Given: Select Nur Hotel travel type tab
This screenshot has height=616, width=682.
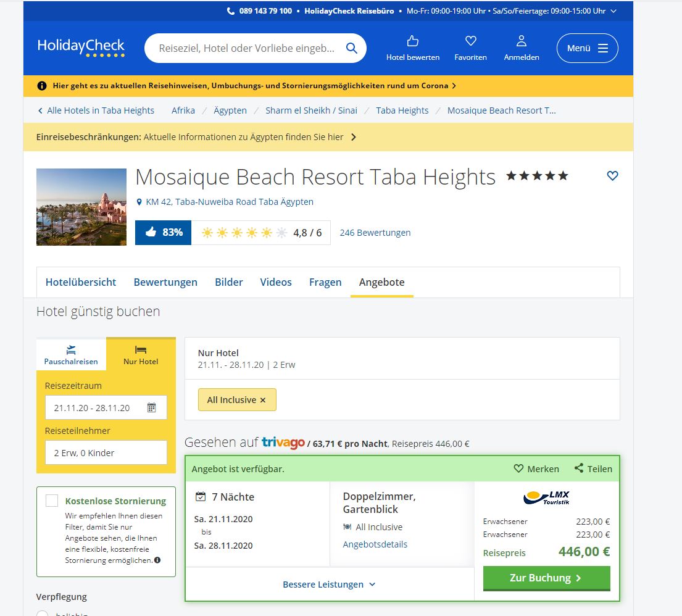Looking at the screenshot, I should point(141,355).
